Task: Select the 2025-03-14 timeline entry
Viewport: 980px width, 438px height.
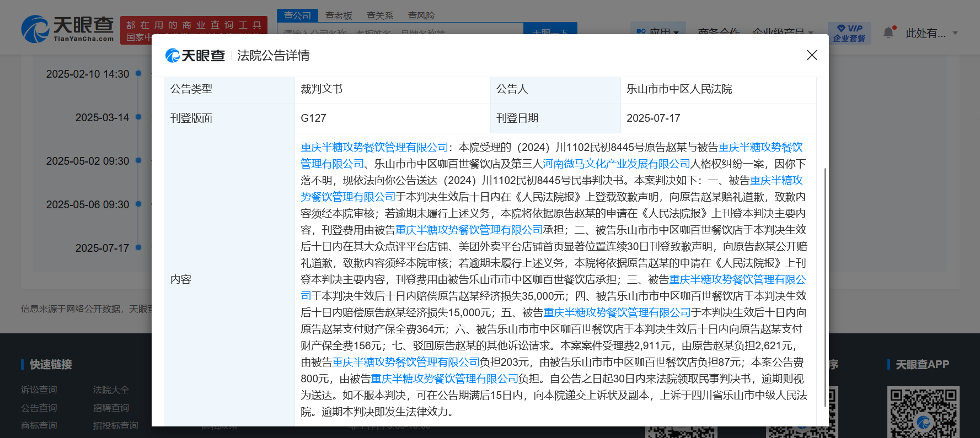Action: (x=102, y=117)
